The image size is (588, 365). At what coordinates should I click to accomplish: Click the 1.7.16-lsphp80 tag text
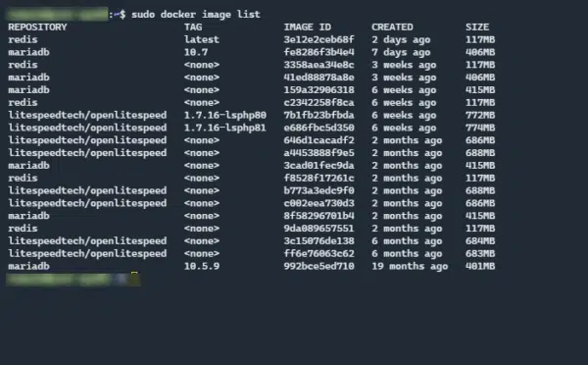click(x=225, y=115)
